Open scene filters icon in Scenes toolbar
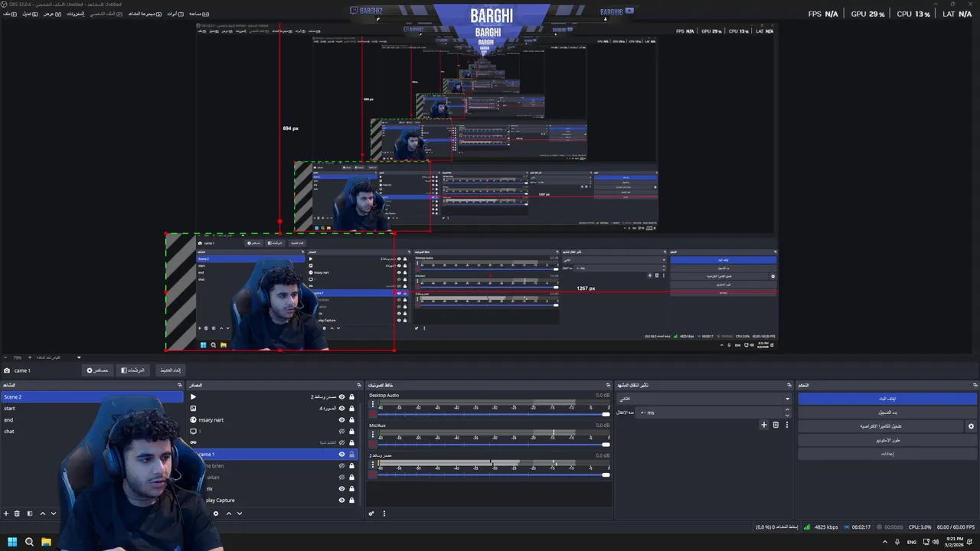Viewport: 980px width, 551px height. [x=30, y=514]
